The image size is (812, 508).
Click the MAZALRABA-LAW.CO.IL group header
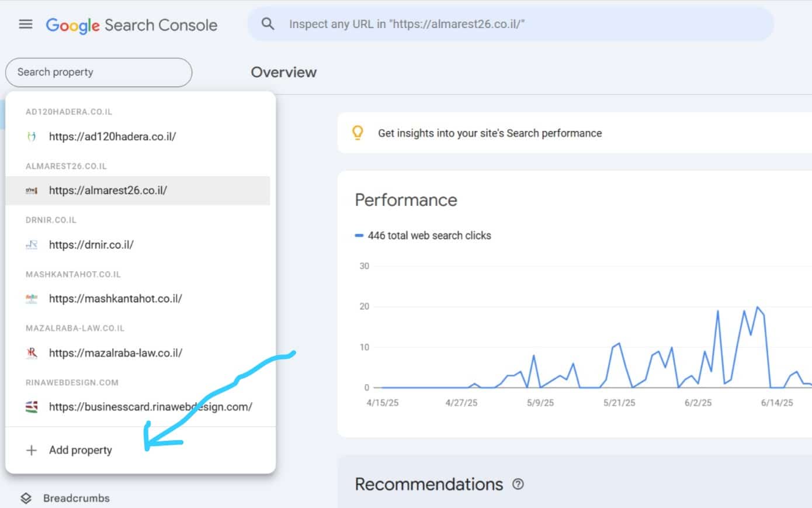coord(75,328)
